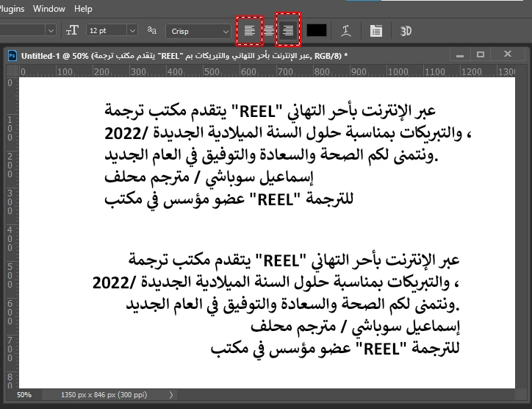Close the Untitled-1 document window
Screen dimensions: 532x409
[x=508, y=54]
